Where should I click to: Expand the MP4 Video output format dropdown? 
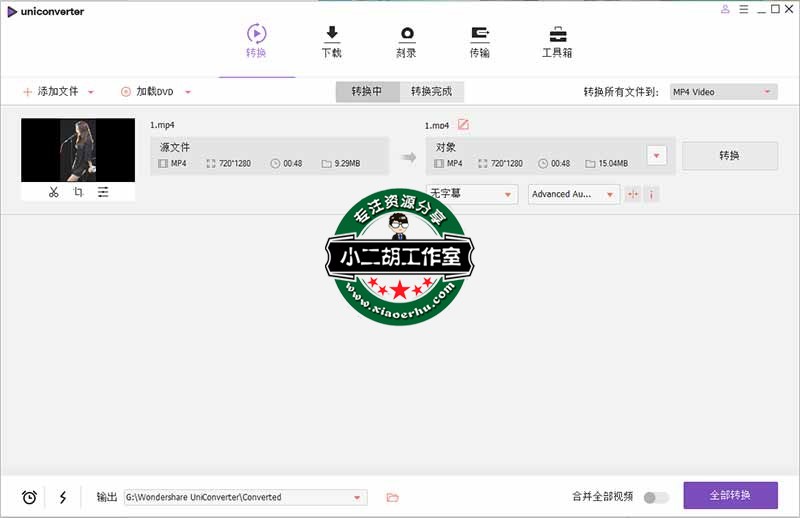(x=722, y=92)
